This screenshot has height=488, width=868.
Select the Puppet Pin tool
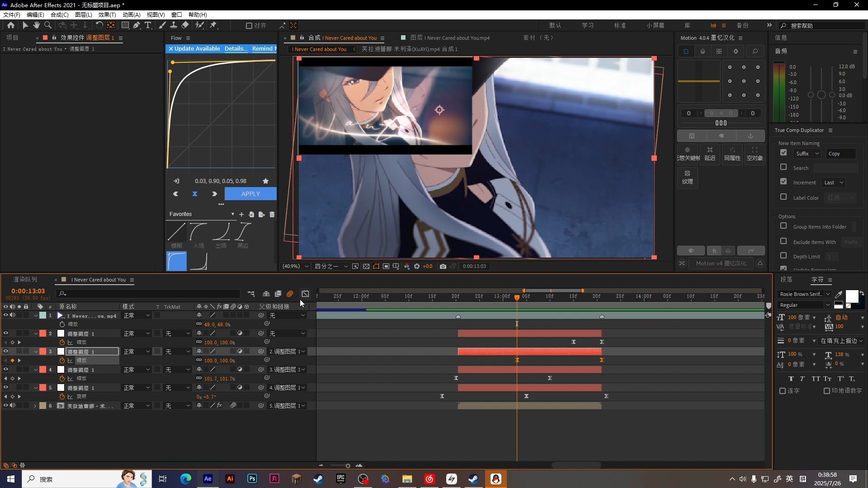coord(213,25)
